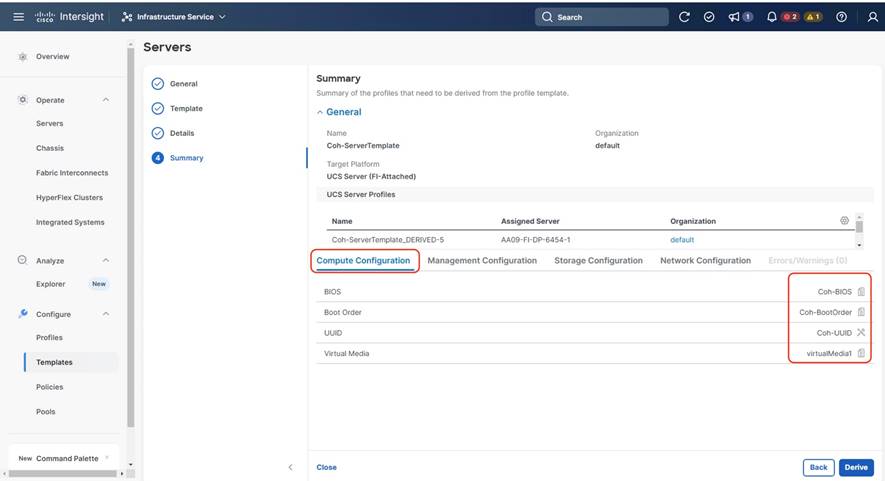Collapse the Configure section
This screenshot has height=481, width=885.
click(106, 314)
